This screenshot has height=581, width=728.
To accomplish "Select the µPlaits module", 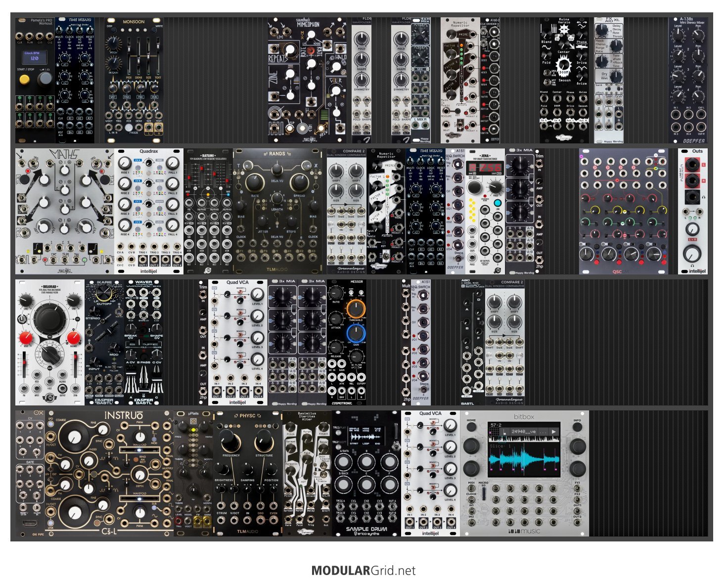I will point(193,473).
